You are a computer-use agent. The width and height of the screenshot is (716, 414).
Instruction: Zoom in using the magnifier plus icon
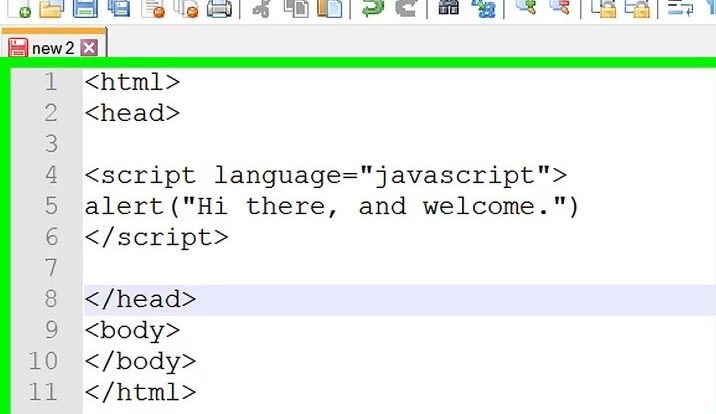[x=526, y=7]
